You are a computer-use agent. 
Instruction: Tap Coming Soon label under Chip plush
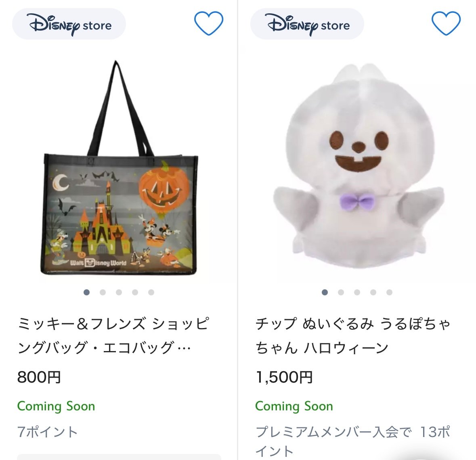(294, 406)
